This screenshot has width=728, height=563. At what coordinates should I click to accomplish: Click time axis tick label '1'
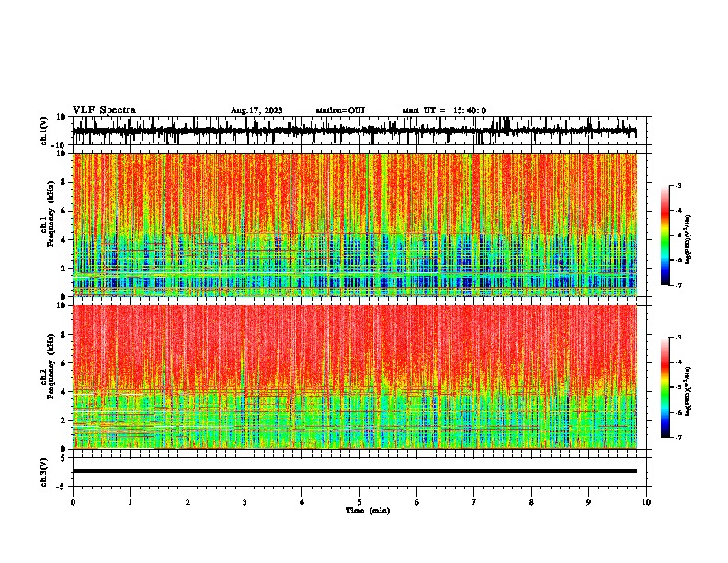(130, 502)
